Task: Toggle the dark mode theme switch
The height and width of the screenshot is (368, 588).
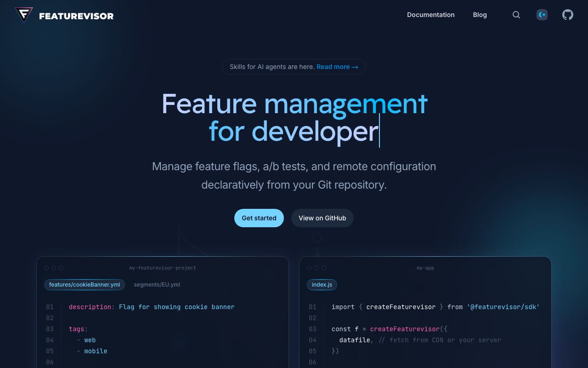Action: [542, 15]
